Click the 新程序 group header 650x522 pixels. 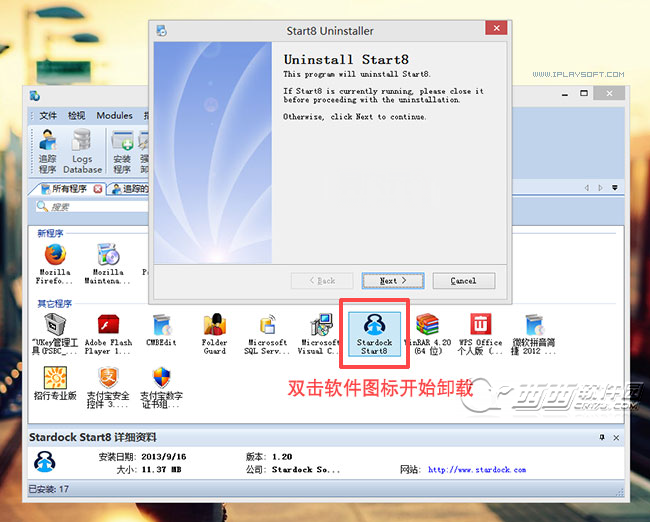tap(51, 233)
